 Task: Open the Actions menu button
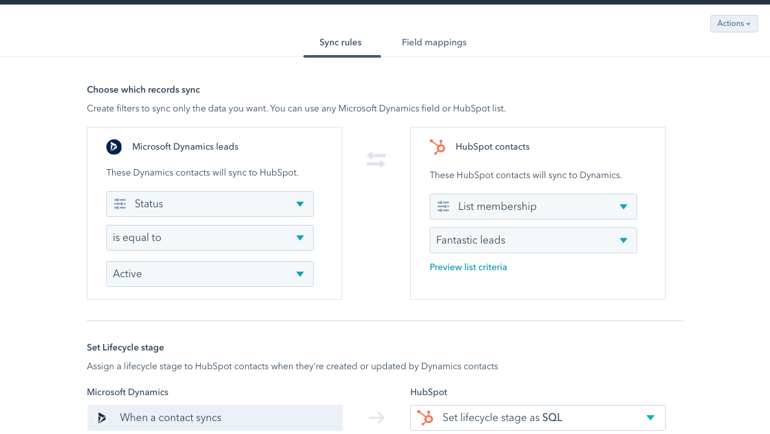[x=734, y=23]
